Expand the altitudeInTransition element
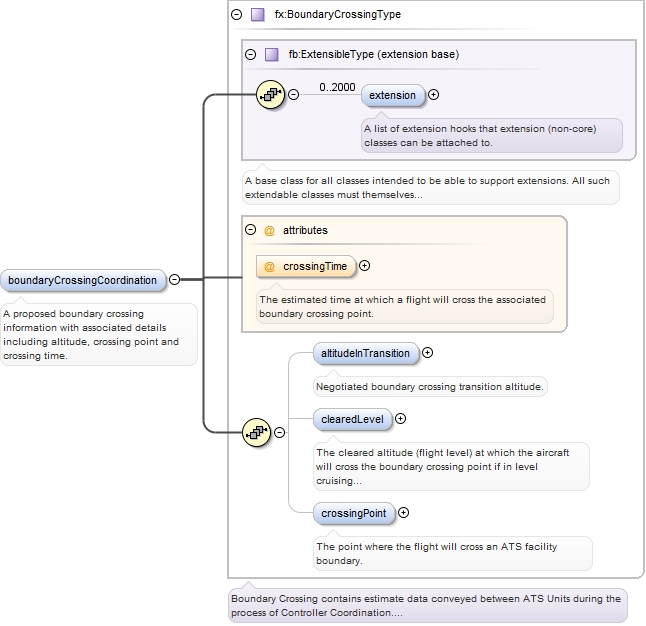The image size is (646, 626). [428, 353]
